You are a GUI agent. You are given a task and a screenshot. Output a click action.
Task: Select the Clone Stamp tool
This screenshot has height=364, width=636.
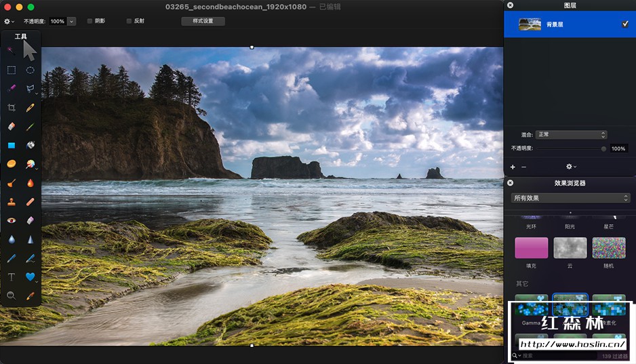click(x=12, y=201)
